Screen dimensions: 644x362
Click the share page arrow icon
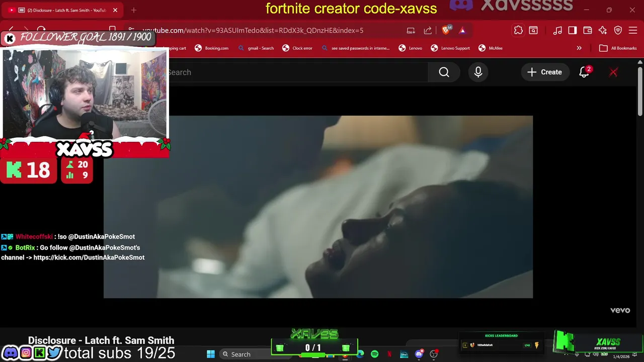pyautogui.click(x=428, y=30)
